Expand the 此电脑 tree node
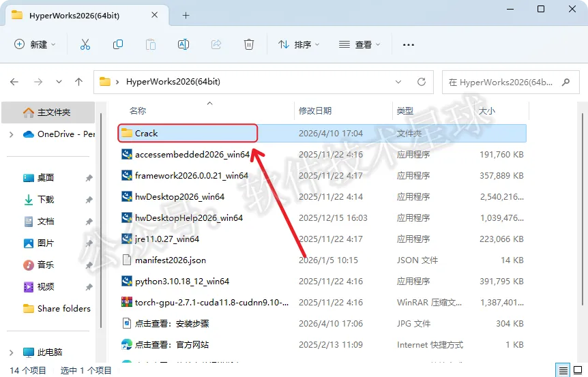 11,352
